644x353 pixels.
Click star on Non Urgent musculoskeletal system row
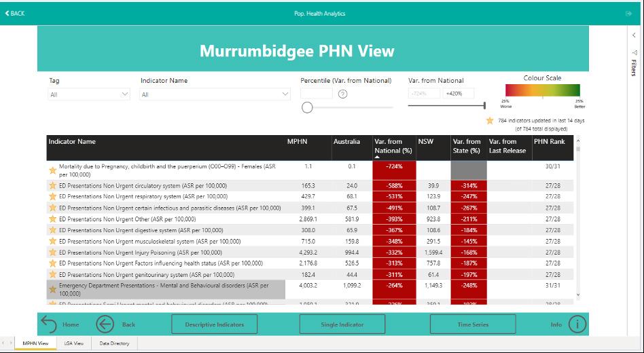[x=52, y=242]
